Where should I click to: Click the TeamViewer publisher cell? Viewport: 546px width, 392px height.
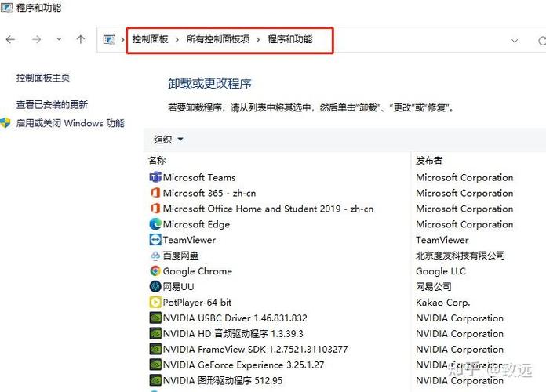click(x=442, y=240)
